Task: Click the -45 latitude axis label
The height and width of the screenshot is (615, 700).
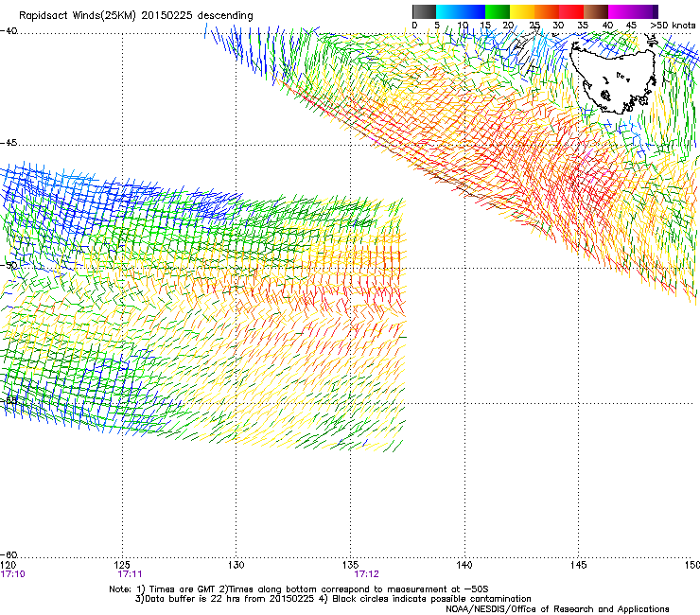Action: [x=9, y=143]
